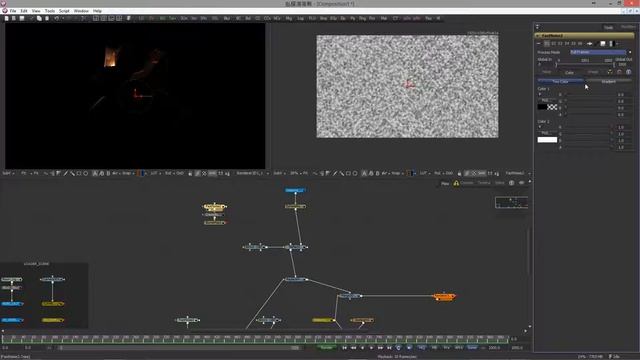Click the Open composition icon in the toolbar

pyautogui.click(x=14, y=18)
